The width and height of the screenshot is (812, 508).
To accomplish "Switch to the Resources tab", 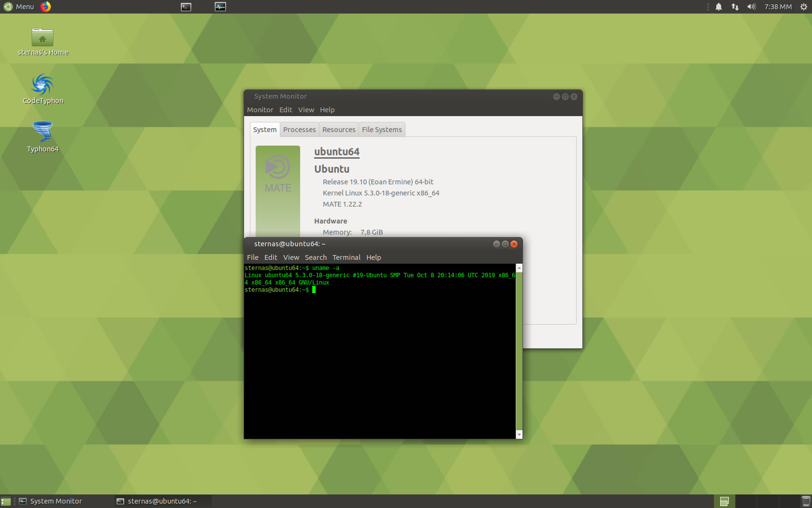I will pos(339,130).
